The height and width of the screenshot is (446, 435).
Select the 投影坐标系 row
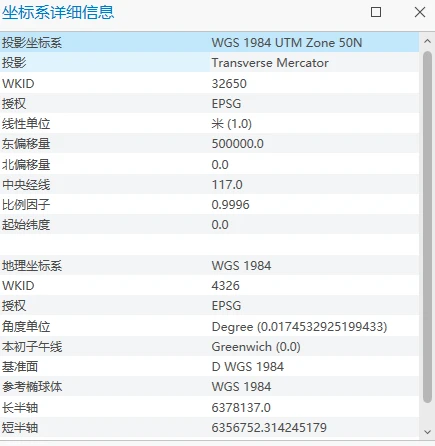click(x=209, y=43)
